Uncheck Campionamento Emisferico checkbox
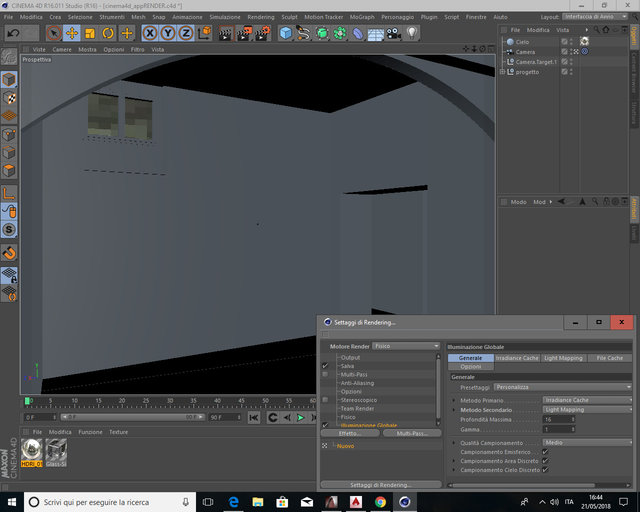Image resolution: width=640 pixels, height=512 pixels. pyautogui.click(x=545, y=452)
